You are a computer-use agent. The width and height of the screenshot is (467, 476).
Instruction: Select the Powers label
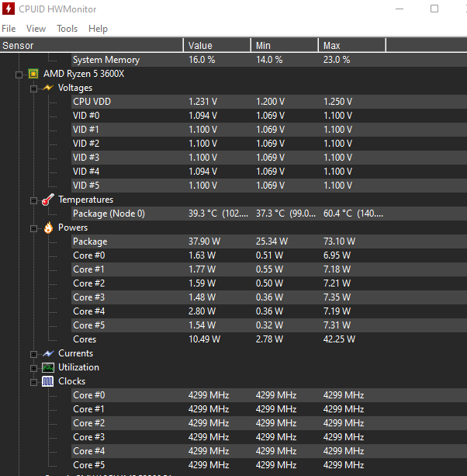[x=73, y=228]
